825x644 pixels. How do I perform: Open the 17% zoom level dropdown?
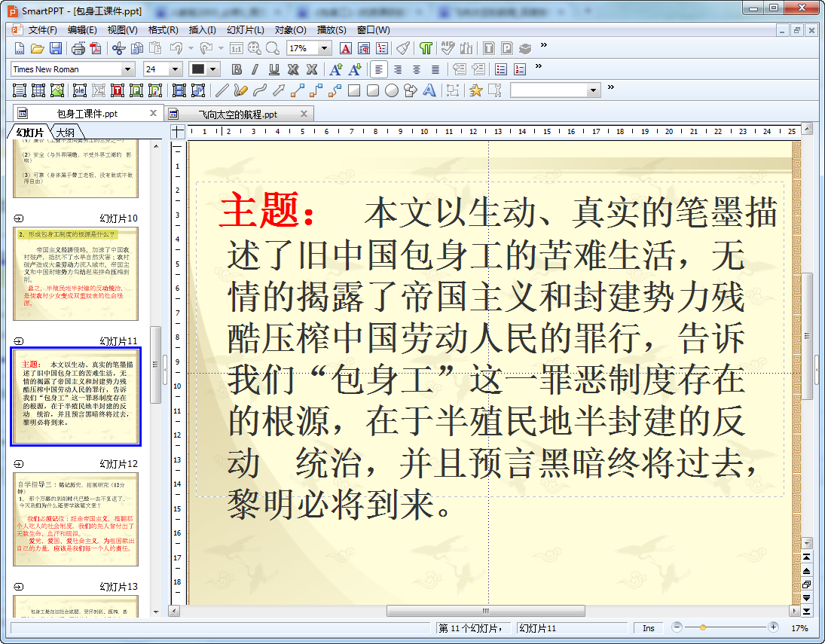point(325,48)
